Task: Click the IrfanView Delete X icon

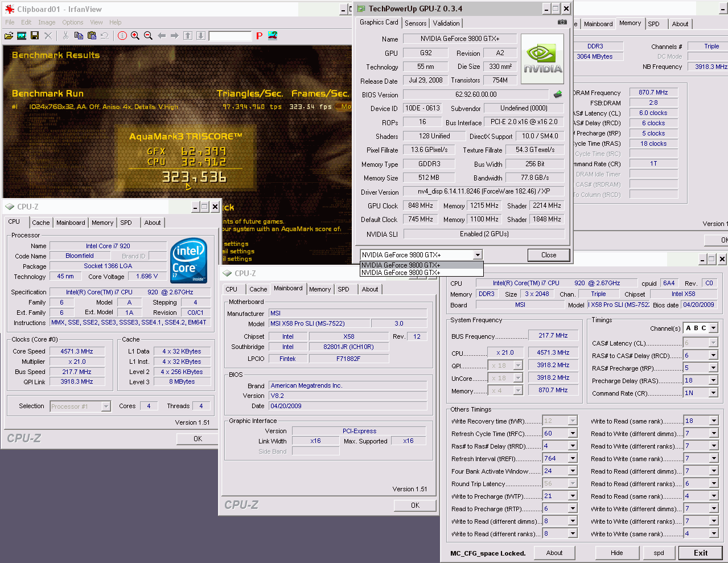Action: pos(48,36)
